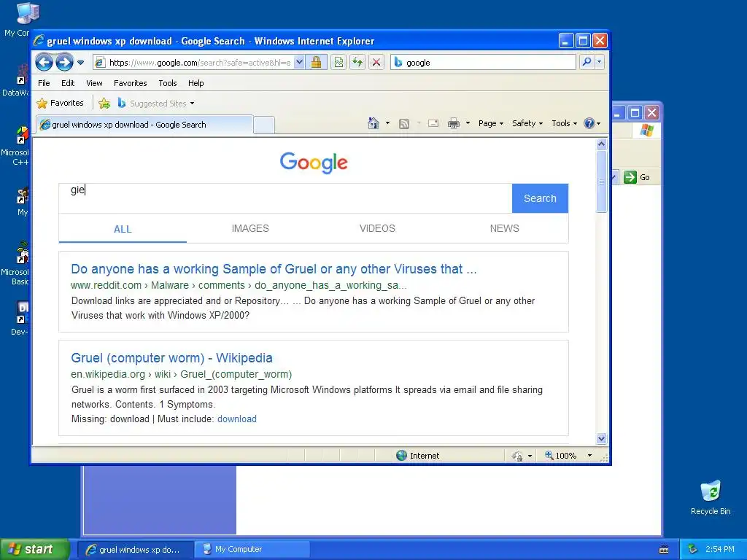Click the RSS feeds icon
The width and height of the screenshot is (747, 560).
[404, 124]
